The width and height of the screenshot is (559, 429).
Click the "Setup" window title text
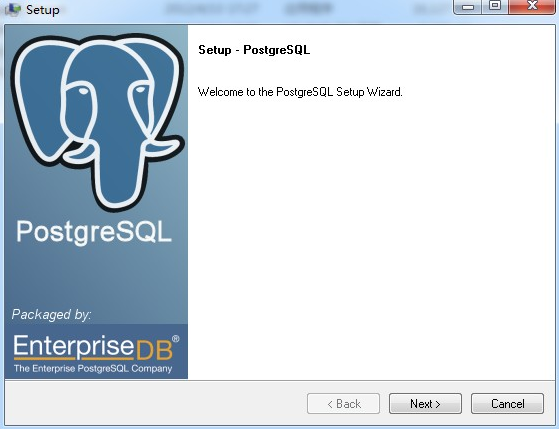pyautogui.click(x=43, y=10)
